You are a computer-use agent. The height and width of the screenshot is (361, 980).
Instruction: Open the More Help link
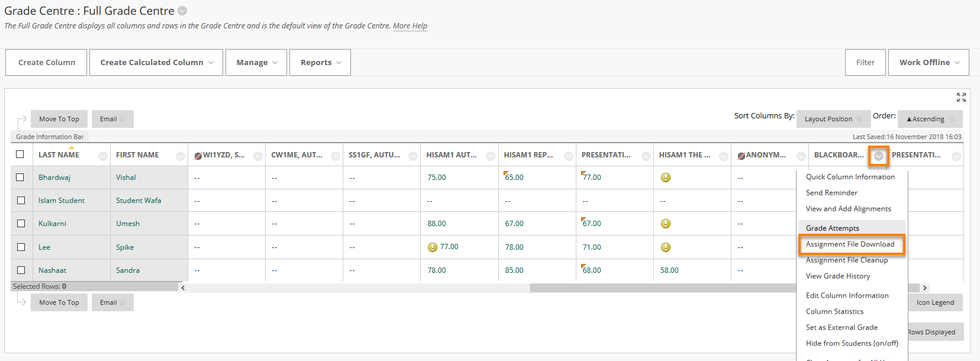pos(410,26)
